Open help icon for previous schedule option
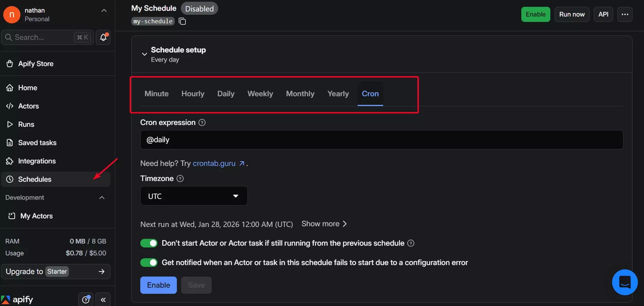The image size is (644, 306). click(x=411, y=243)
